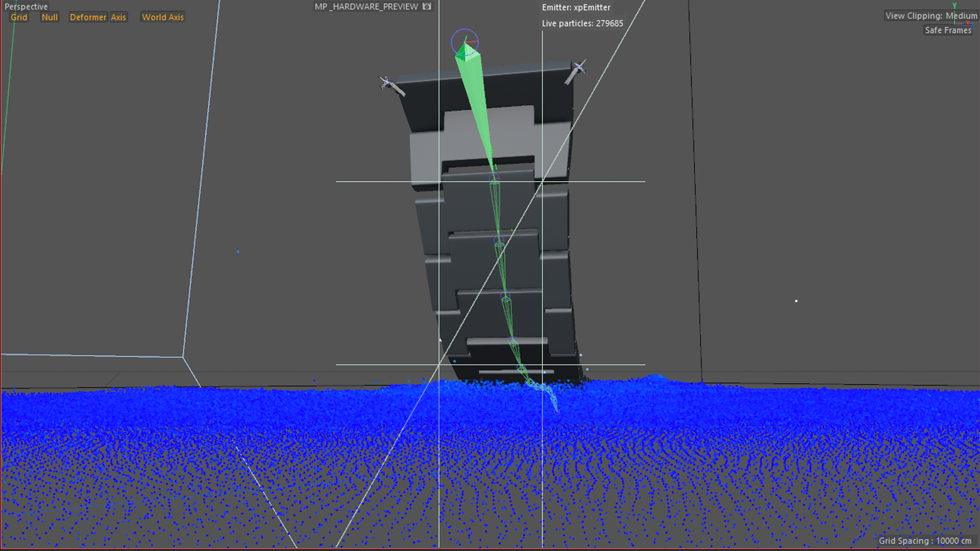The height and width of the screenshot is (551, 980).
Task: Click the MP_HARDWARE_PREVIEW camera name label
Action: coord(366,7)
